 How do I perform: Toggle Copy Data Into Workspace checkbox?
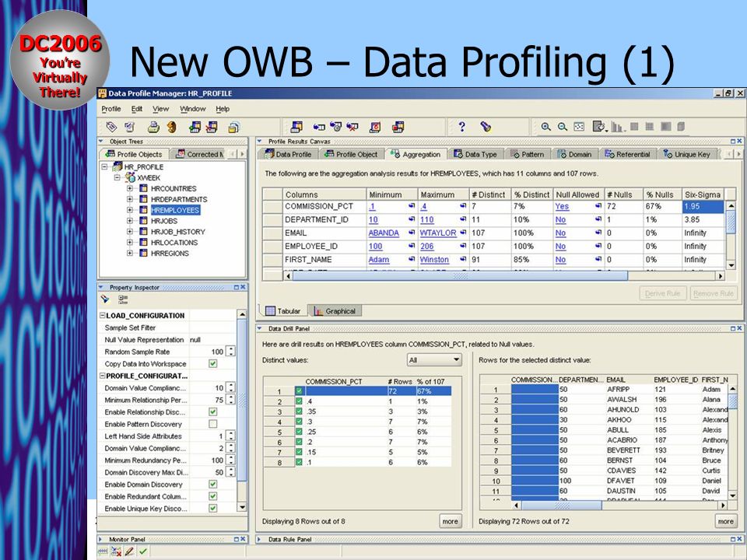tap(213, 364)
